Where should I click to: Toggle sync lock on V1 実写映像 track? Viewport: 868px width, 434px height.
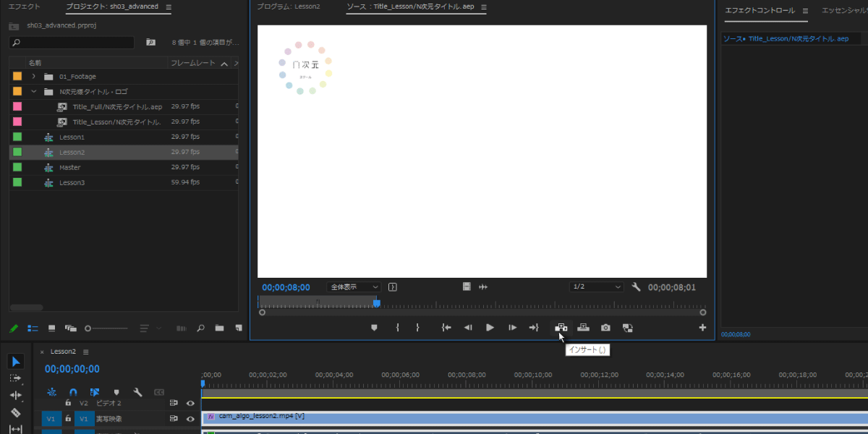coord(174,419)
